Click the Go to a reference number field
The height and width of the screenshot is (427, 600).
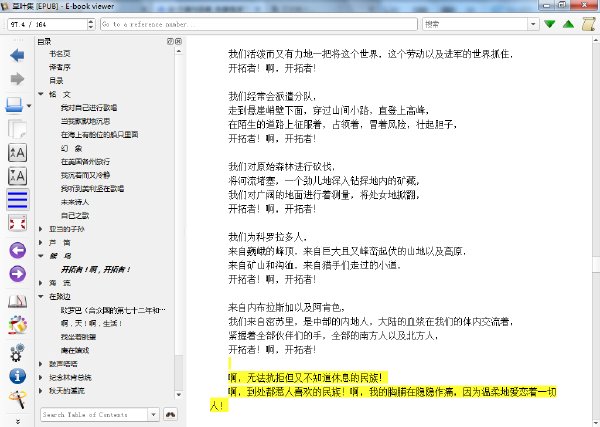pos(259,24)
